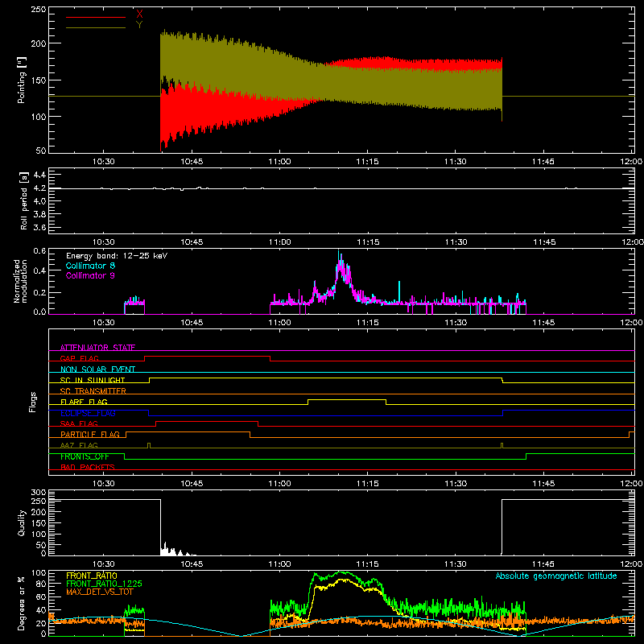Click the NON_SOLAR_EVENT flag label

[x=97, y=369]
